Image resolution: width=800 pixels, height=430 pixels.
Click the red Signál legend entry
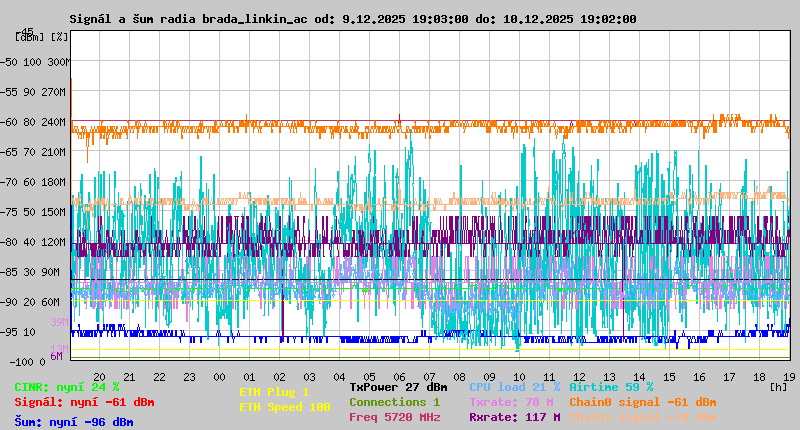84,402
